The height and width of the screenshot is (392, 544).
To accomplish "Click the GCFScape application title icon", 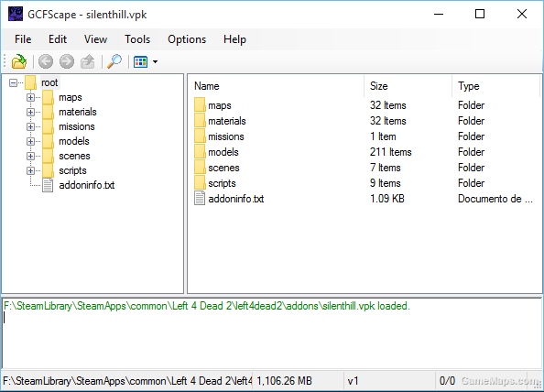I will tap(16, 15).
